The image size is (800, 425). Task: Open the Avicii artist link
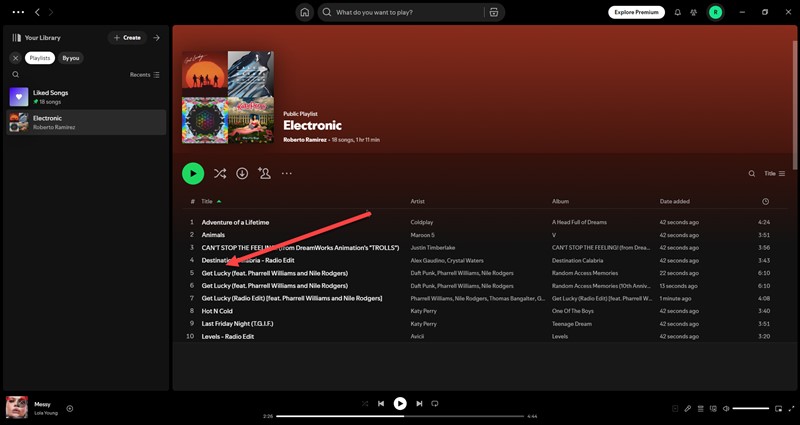417,337
